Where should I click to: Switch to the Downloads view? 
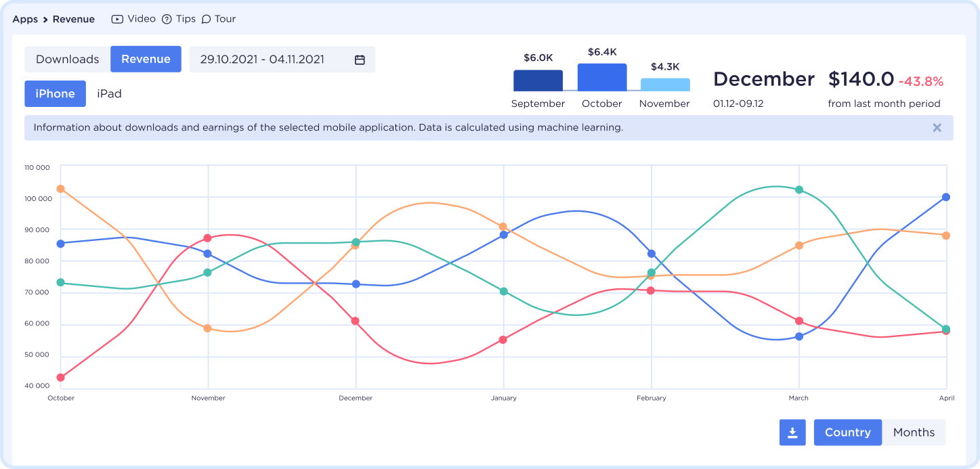pos(68,60)
